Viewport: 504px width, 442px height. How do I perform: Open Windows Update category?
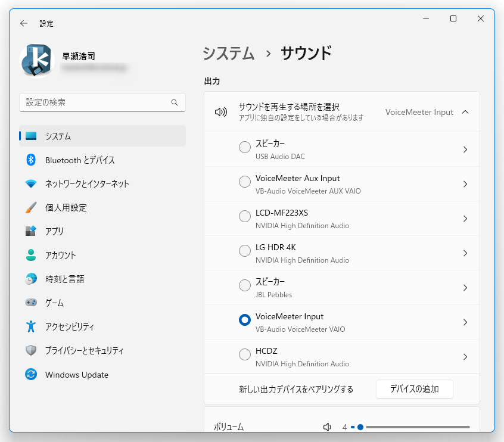pyautogui.click(x=102, y=375)
